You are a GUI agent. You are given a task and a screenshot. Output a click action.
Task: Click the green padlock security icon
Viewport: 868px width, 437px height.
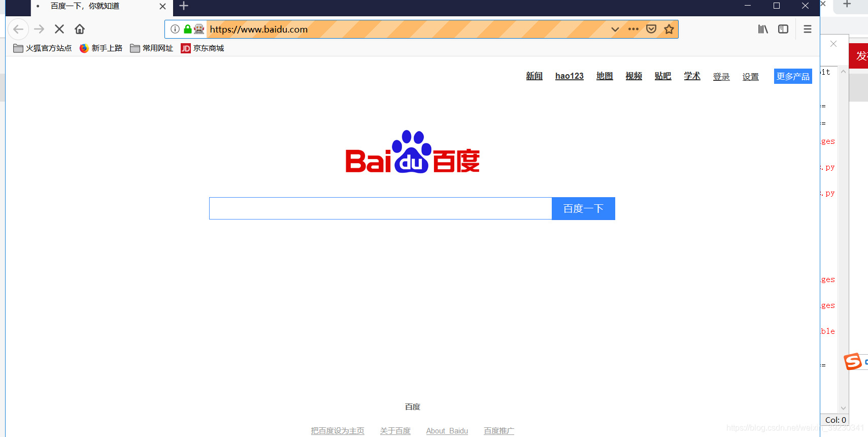point(188,29)
